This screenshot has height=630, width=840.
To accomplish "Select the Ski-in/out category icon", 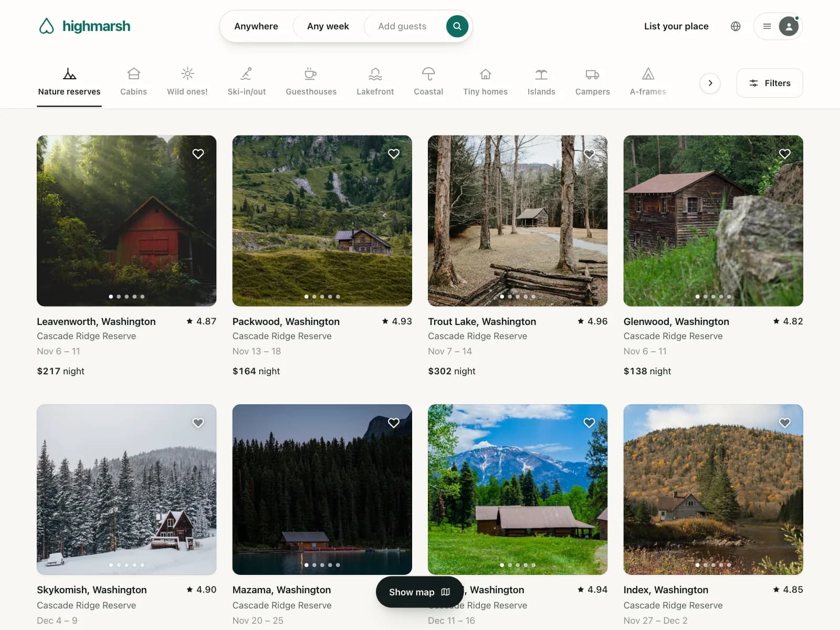I will (246, 73).
